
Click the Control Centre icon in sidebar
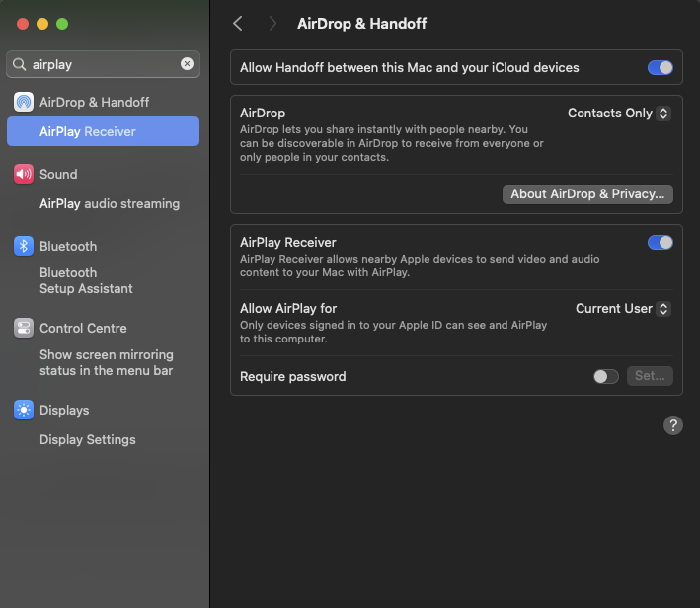coord(24,328)
